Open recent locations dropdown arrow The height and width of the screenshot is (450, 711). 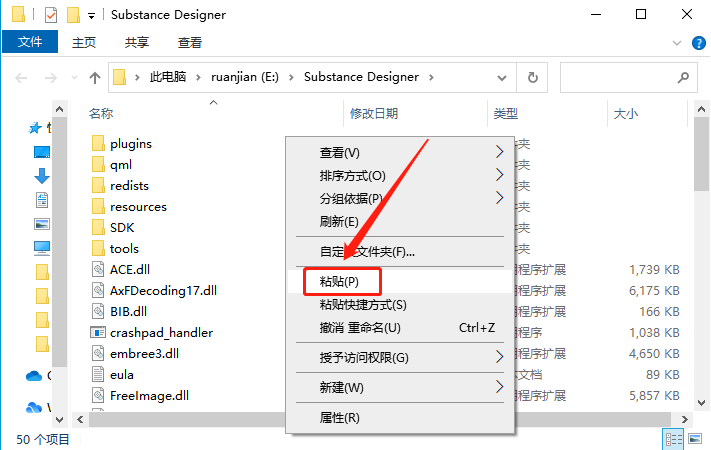pyautogui.click(x=74, y=78)
